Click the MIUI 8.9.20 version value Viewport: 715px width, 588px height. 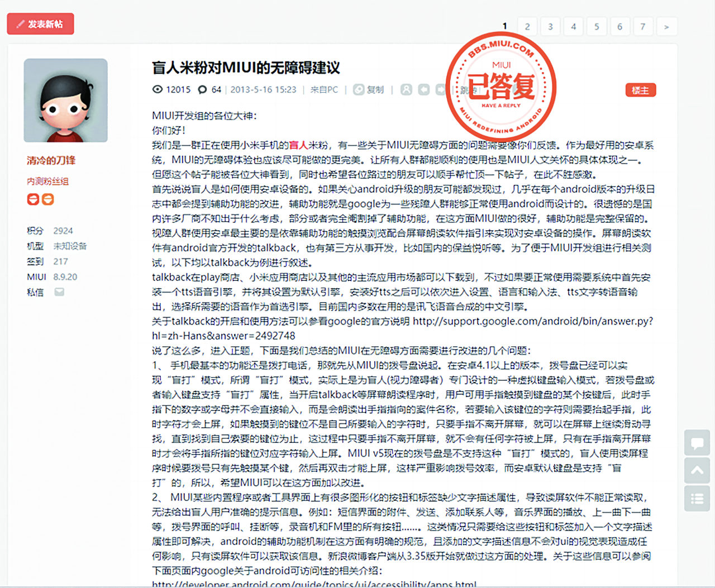click(x=65, y=276)
